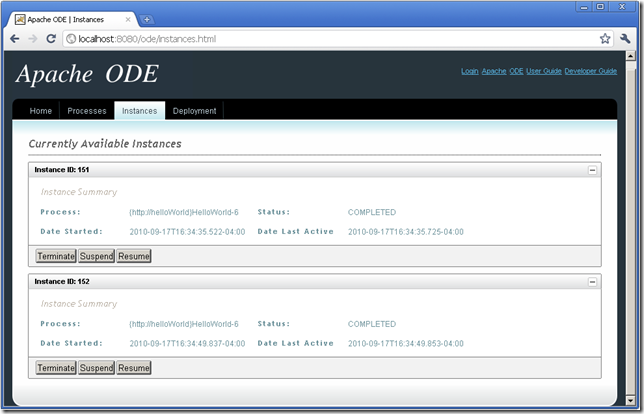Minimize the browser window
The width and height of the screenshot is (644, 414).
pyautogui.click(x=584, y=7)
